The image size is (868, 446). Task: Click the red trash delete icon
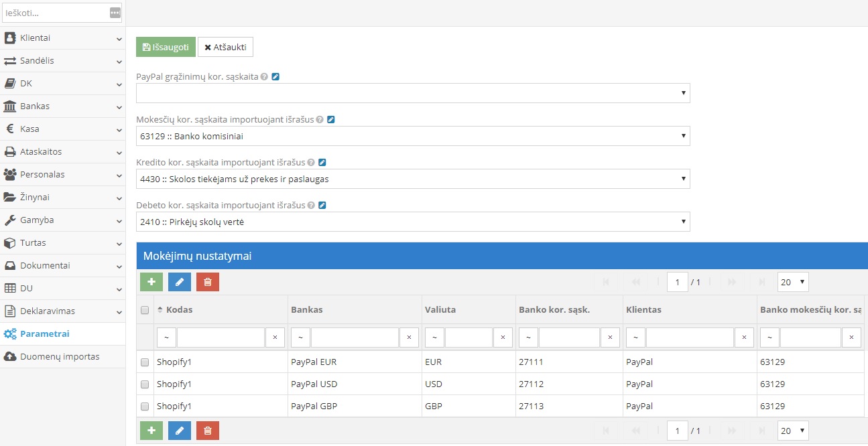207,282
